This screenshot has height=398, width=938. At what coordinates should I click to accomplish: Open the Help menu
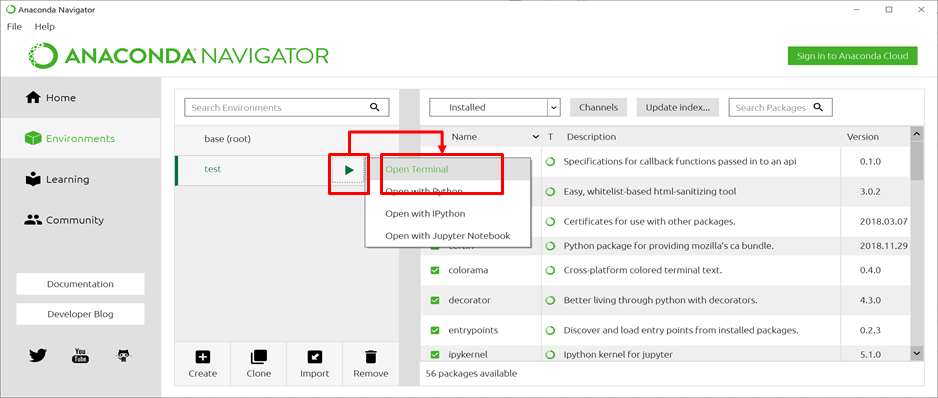click(x=44, y=26)
